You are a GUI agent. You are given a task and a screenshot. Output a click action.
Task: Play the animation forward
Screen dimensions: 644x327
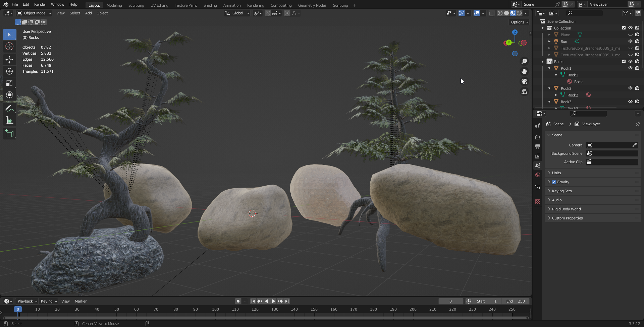tap(273, 301)
